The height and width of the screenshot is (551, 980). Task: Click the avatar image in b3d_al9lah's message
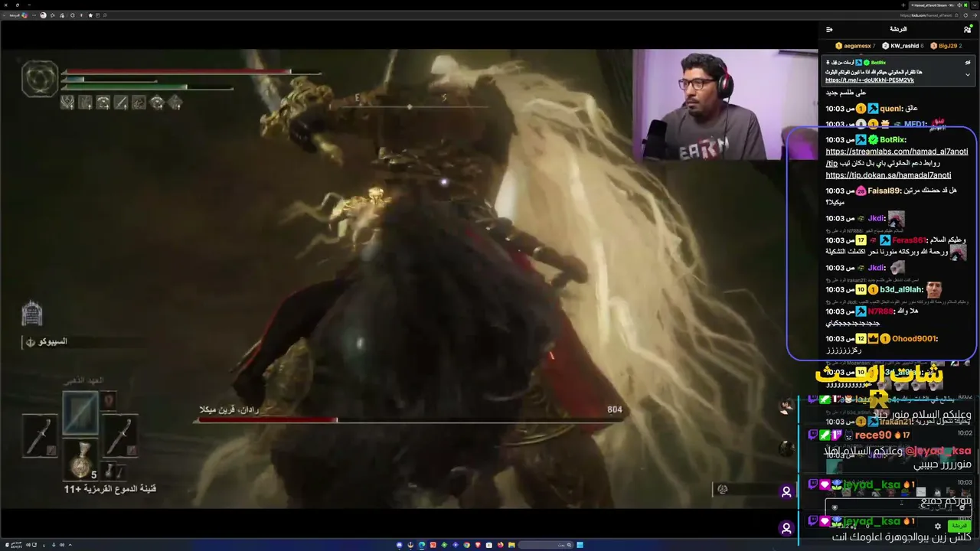tap(933, 290)
